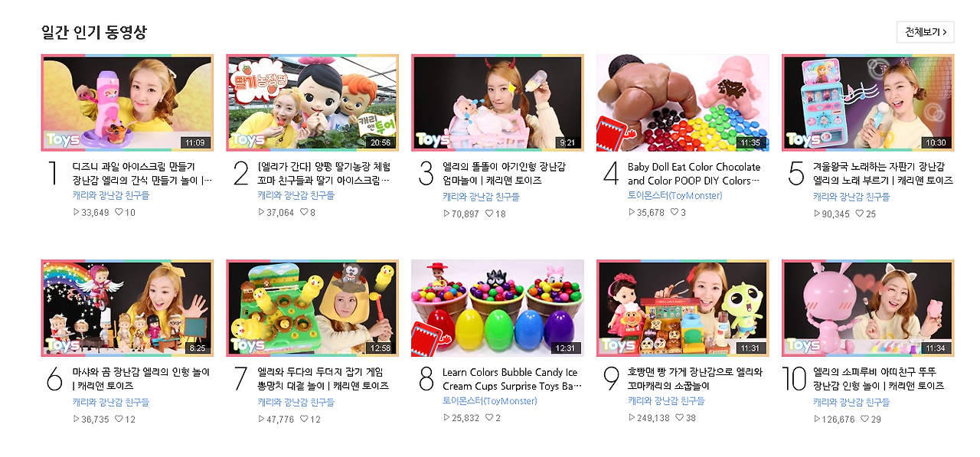Viewport: 980px width, 457px height.
Task: Open the 9:21 baby doll video thumbnail
Action: (498, 103)
